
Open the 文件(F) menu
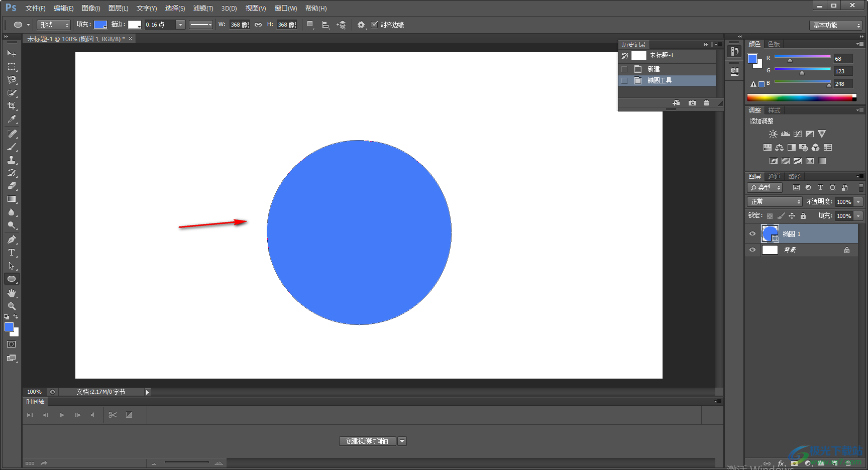tap(35, 8)
